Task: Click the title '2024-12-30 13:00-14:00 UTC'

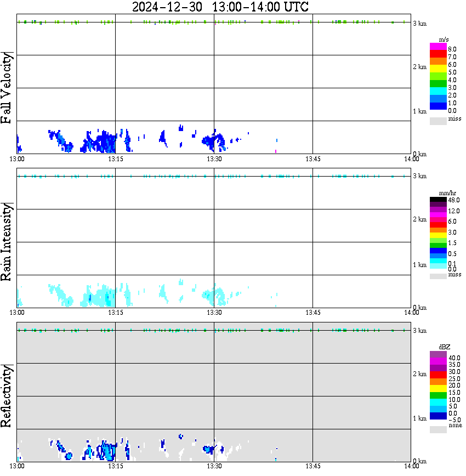Action: coord(220,7)
